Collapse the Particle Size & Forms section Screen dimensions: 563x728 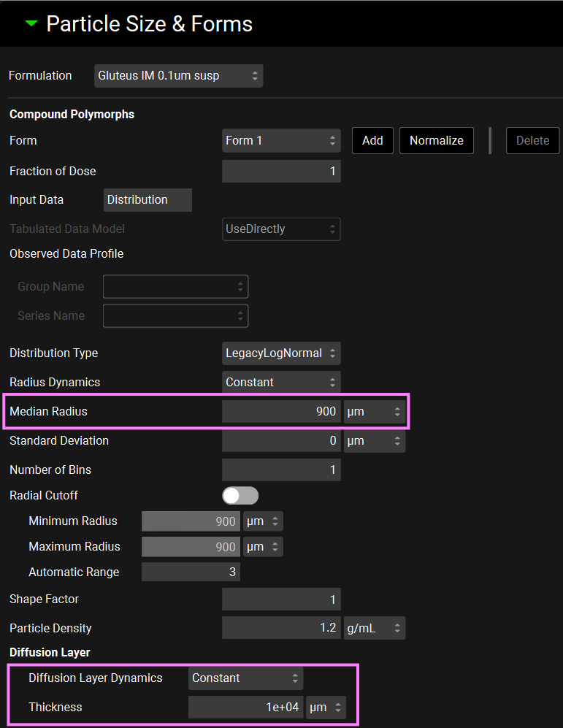point(31,23)
